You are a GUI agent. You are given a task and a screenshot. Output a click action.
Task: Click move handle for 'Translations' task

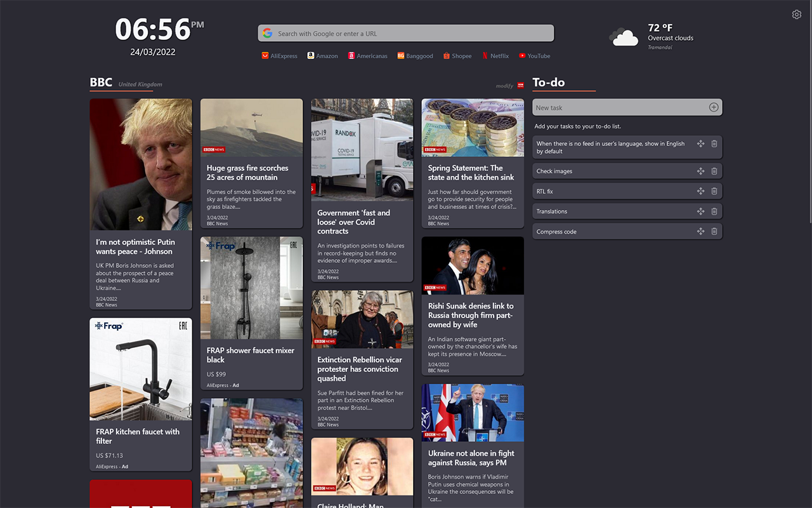coord(700,211)
